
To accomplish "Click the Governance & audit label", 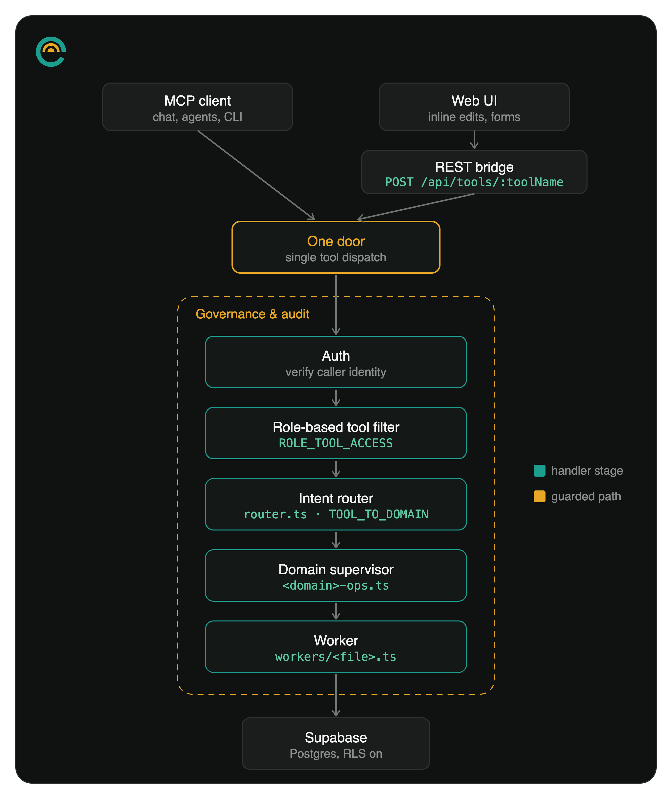I will pyautogui.click(x=252, y=314).
